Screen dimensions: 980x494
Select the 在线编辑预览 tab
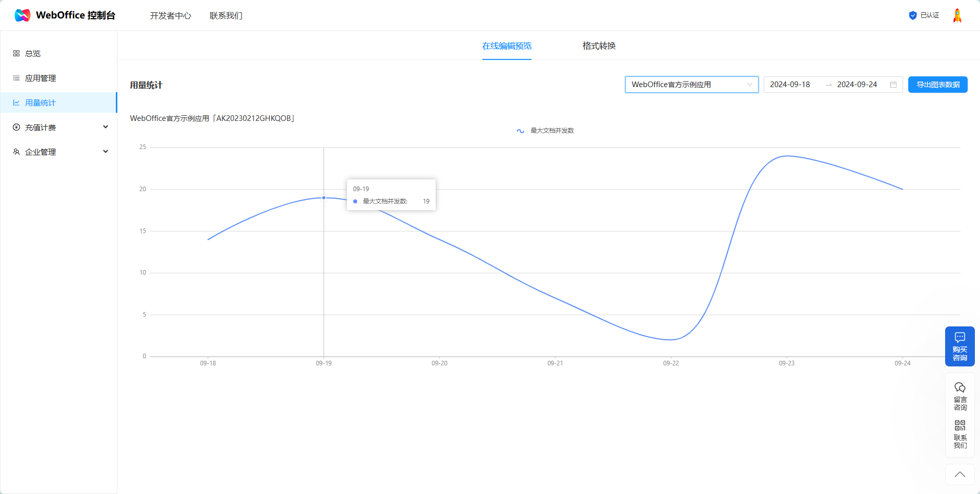(506, 46)
